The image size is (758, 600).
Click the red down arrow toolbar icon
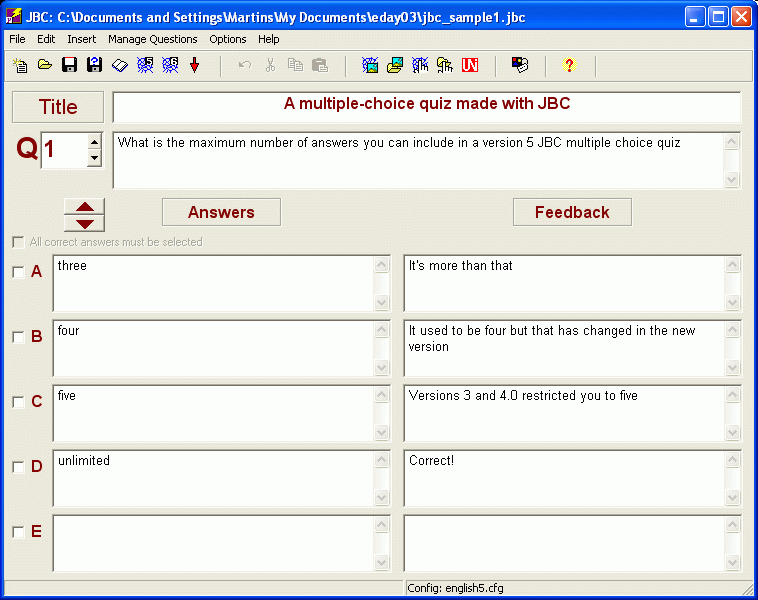[x=195, y=66]
